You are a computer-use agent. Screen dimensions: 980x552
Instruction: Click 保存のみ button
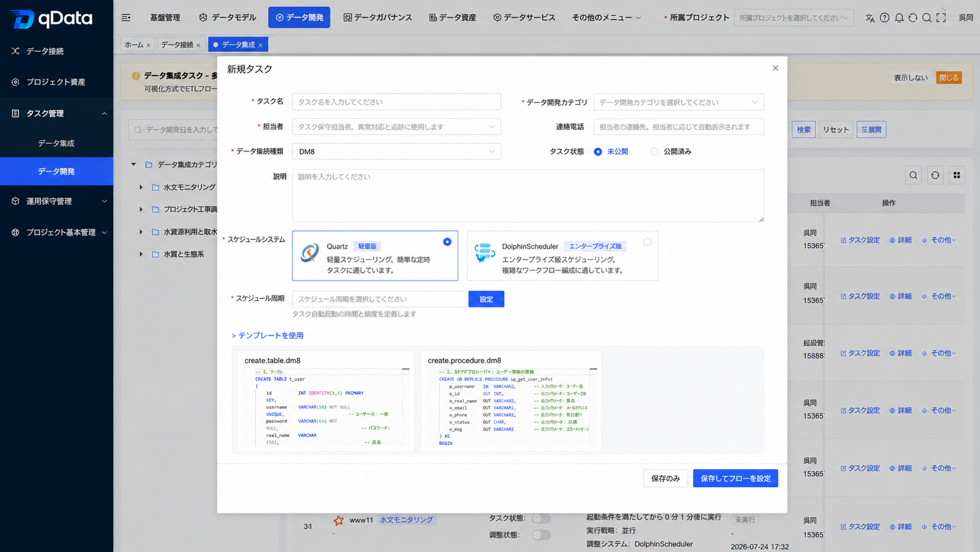pyautogui.click(x=665, y=479)
